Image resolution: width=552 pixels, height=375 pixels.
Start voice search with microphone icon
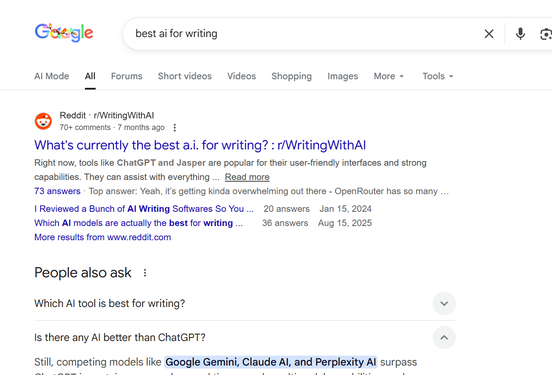[x=520, y=34]
